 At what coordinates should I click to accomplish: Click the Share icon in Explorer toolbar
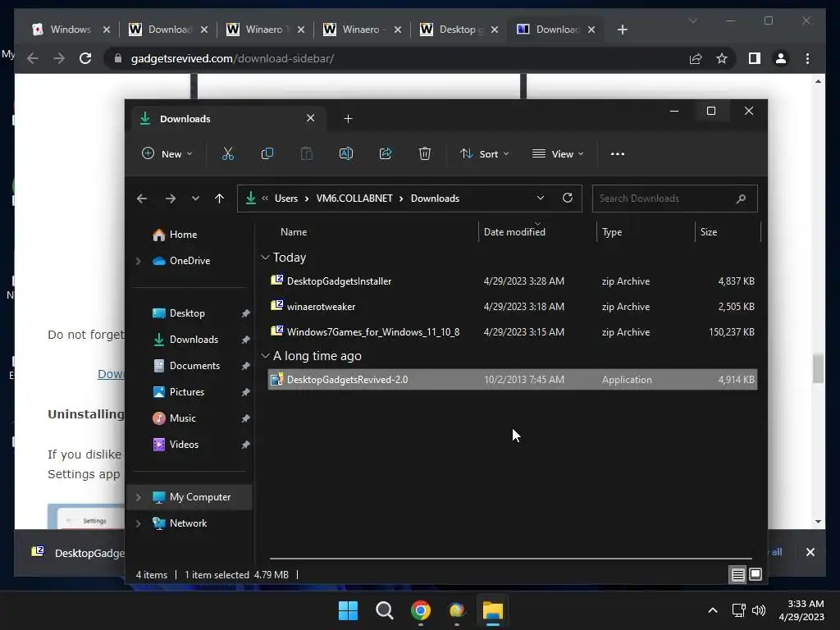[386, 154]
